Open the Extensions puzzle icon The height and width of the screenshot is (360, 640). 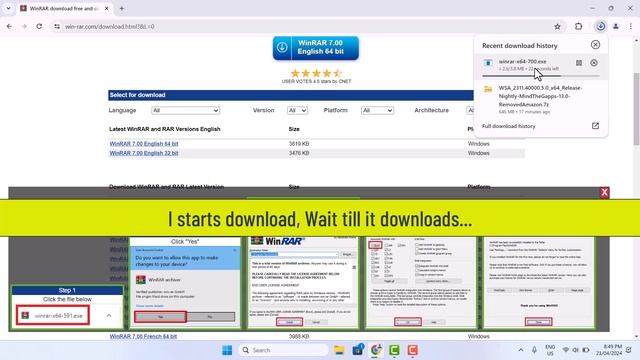[x=578, y=27]
